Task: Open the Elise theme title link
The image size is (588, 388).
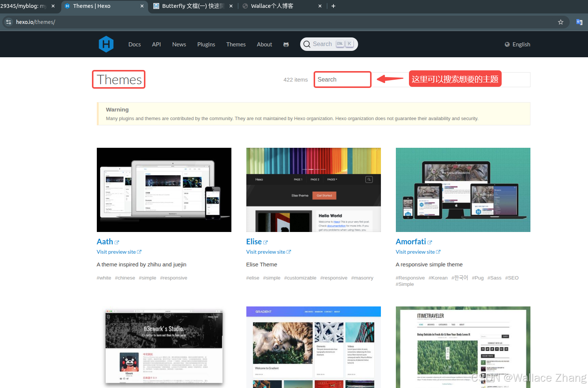Action: tap(254, 242)
